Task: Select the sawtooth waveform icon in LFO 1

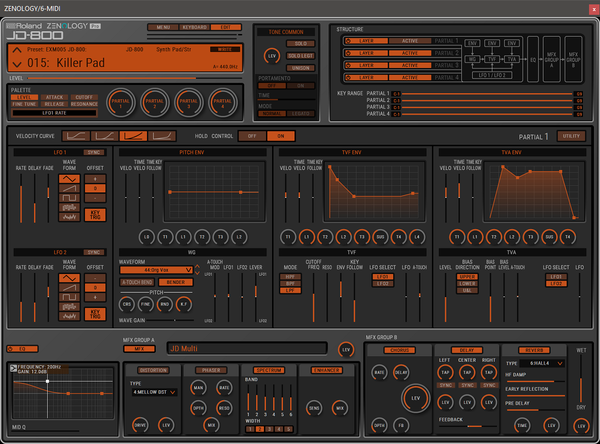Action: click(x=69, y=188)
